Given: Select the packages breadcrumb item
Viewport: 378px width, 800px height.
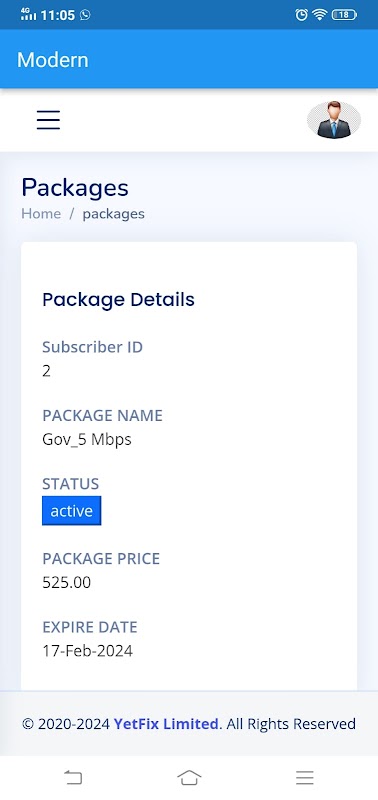Looking at the screenshot, I should tap(113, 214).
